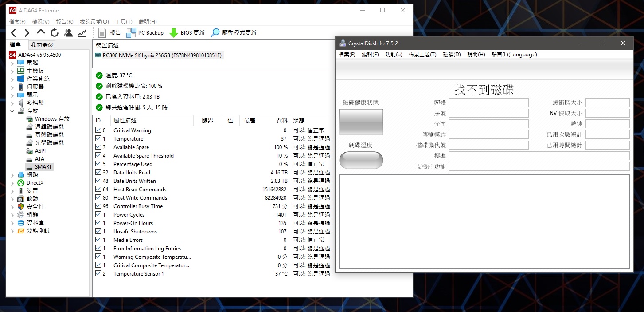Toggle Temperature Sensor 1 checkbox

tap(98, 274)
